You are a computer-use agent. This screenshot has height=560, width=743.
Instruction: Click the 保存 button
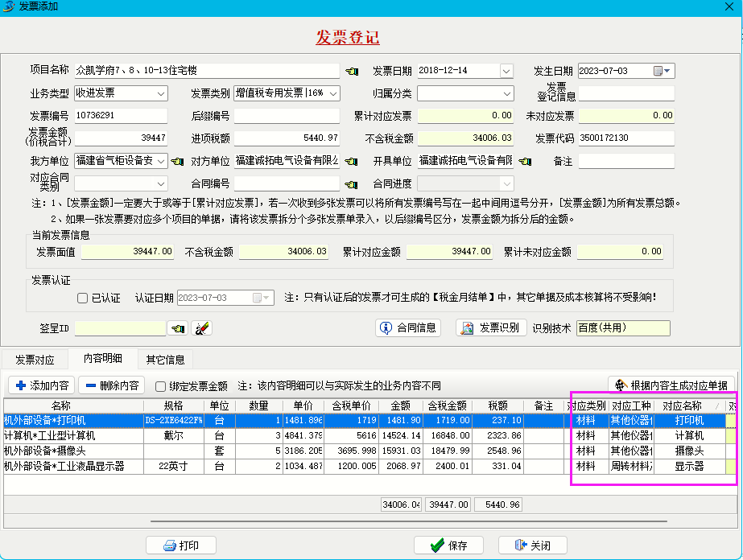(x=448, y=546)
